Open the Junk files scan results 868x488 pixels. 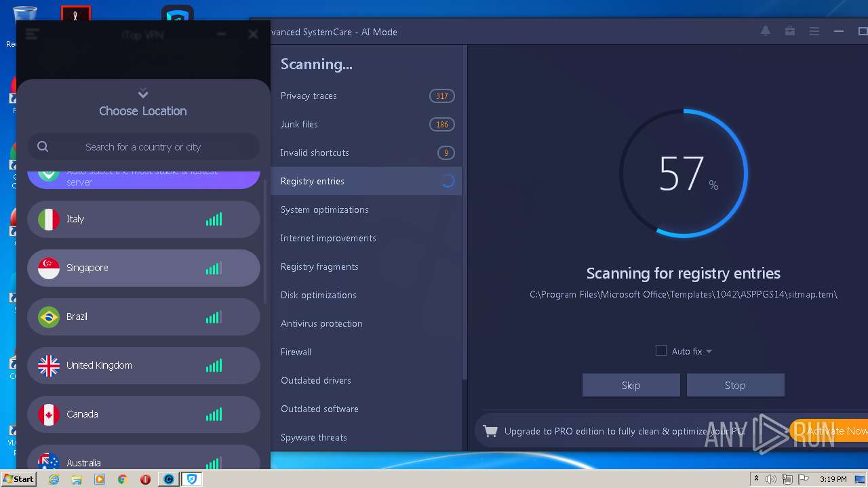(366, 124)
